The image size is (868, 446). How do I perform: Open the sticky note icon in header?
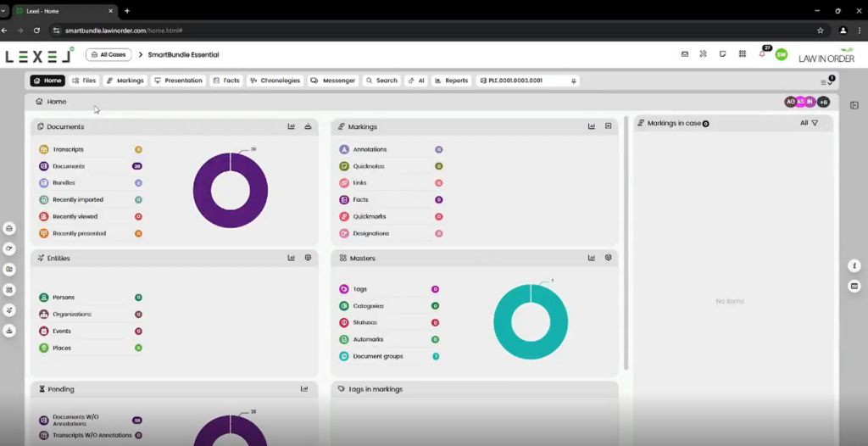click(x=722, y=54)
